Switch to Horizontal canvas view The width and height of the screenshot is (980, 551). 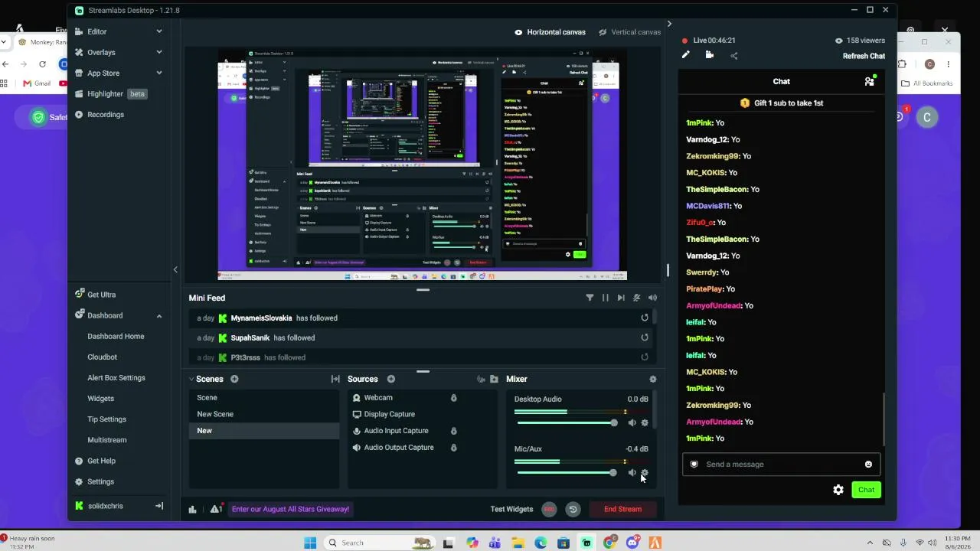(x=550, y=32)
